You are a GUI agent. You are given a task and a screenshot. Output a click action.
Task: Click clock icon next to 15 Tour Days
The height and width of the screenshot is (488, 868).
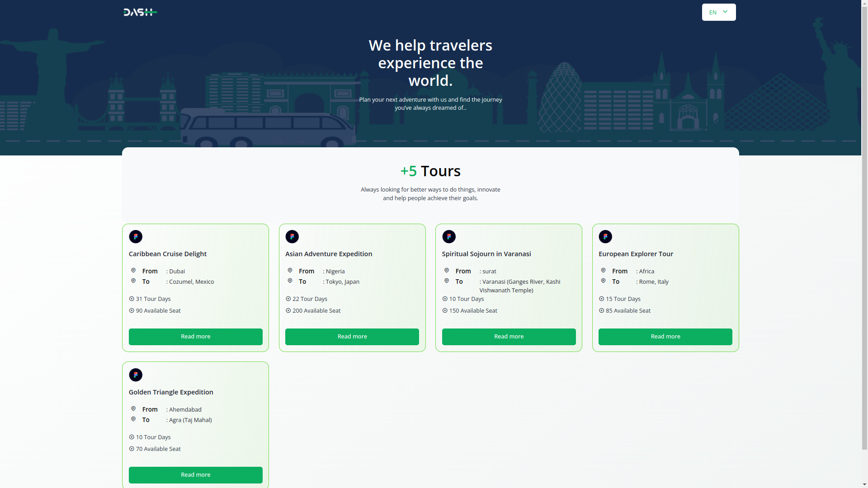click(601, 299)
